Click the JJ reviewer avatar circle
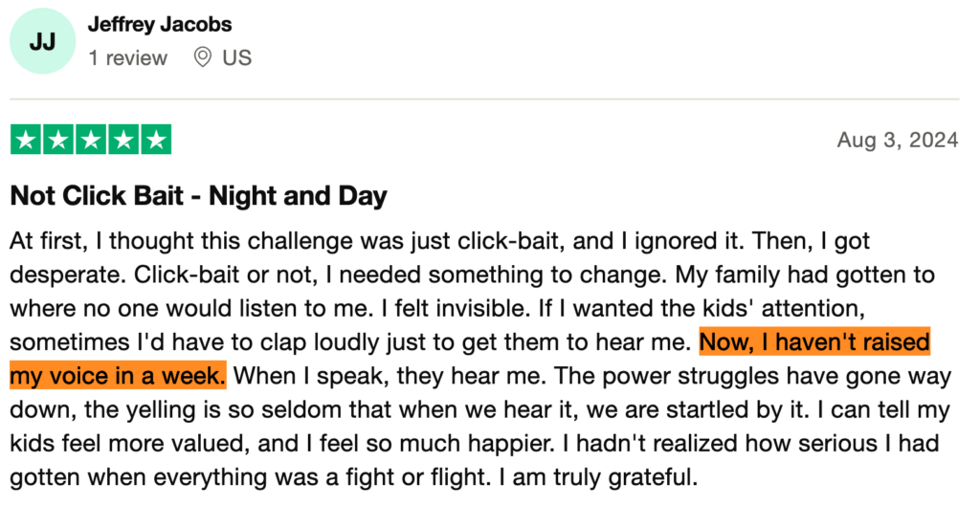 (42, 42)
